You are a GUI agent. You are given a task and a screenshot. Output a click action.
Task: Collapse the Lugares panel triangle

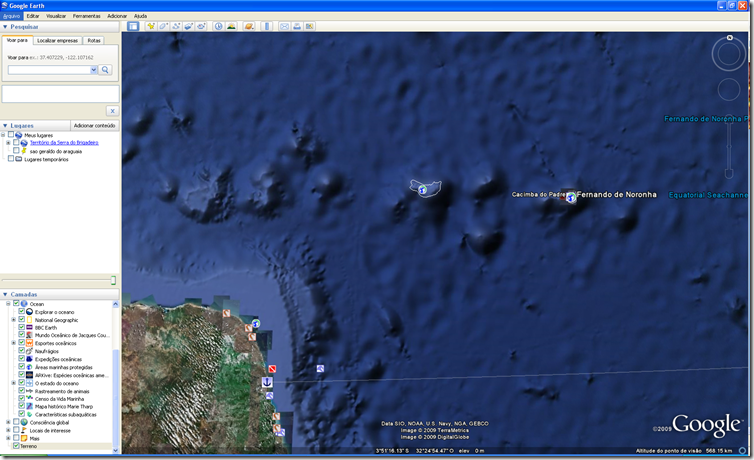click(5, 125)
